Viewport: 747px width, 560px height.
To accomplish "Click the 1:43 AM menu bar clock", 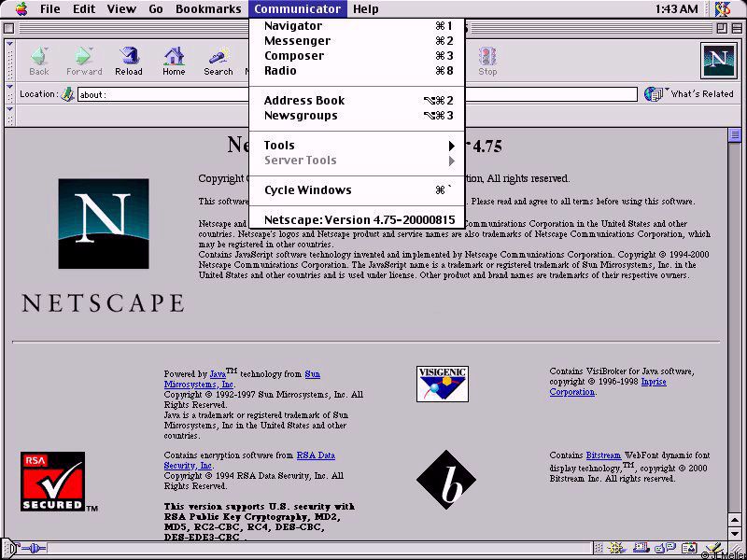I will [x=676, y=9].
